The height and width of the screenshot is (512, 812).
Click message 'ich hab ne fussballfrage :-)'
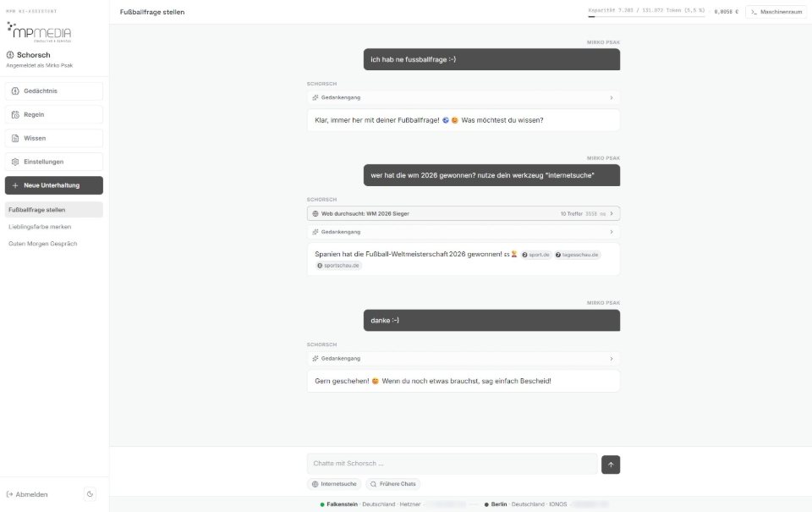[491, 59]
